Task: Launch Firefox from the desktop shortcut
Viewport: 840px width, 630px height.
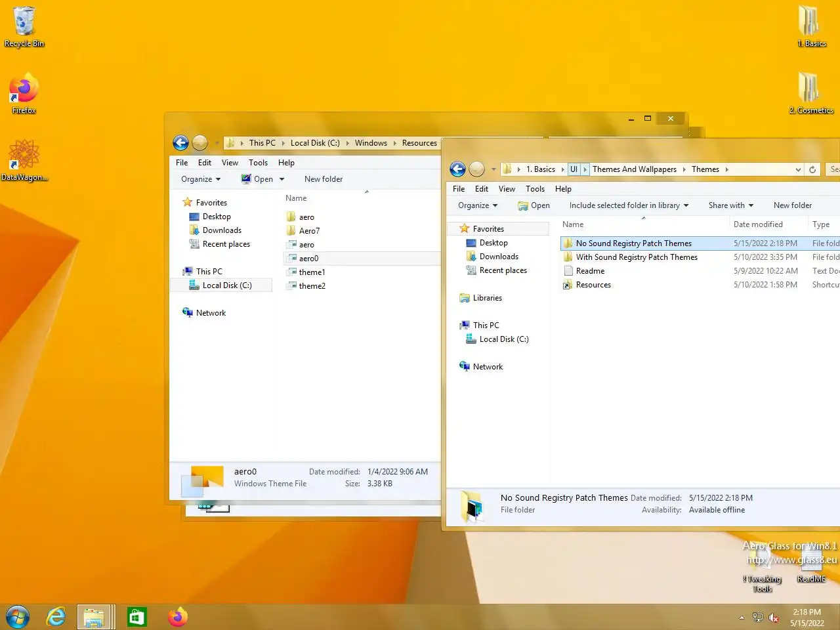Action: (x=24, y=94)
